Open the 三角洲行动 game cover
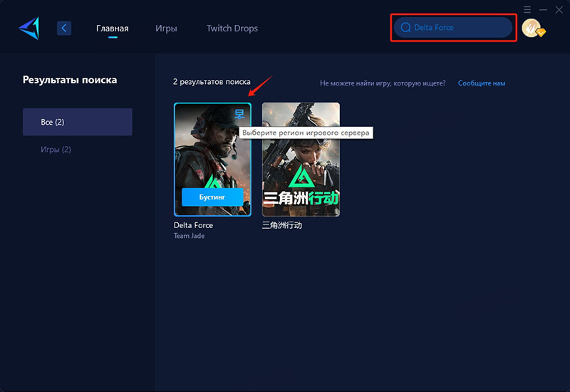 (x=301, y=159)
